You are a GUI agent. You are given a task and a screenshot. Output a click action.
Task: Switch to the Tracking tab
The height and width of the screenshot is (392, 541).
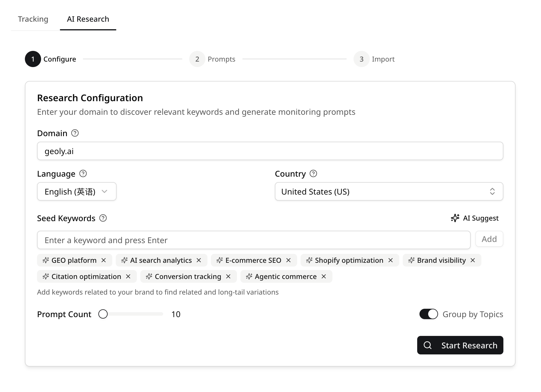[33, 19]
